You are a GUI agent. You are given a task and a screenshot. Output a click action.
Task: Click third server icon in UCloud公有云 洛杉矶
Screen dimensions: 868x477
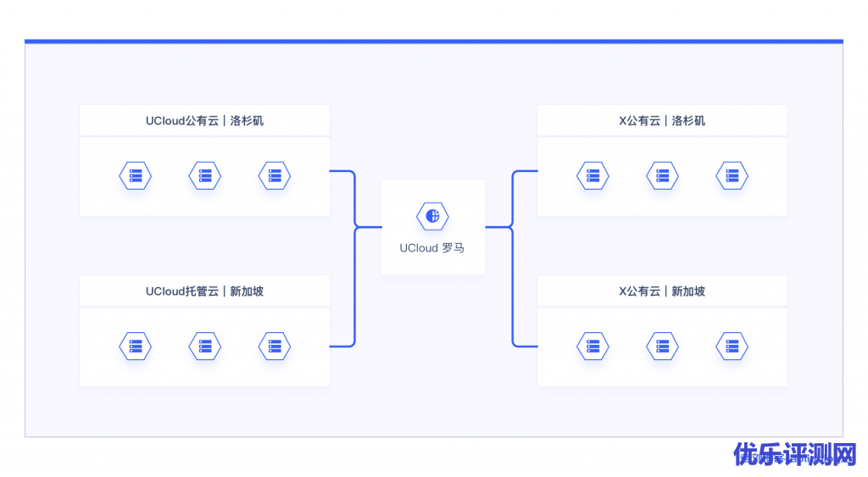click(274, 176)
